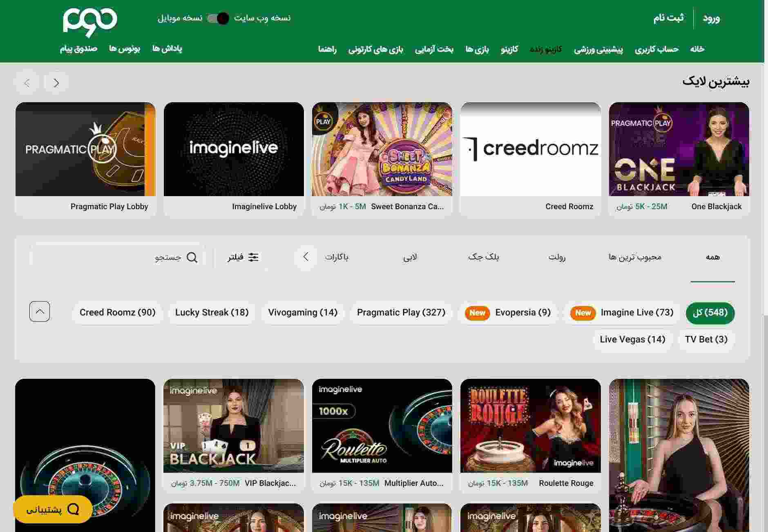This screenshot has height=532, width=768.
Task: Select the Pragmatic Play (327) provider filter
Action: coord(401,313)
